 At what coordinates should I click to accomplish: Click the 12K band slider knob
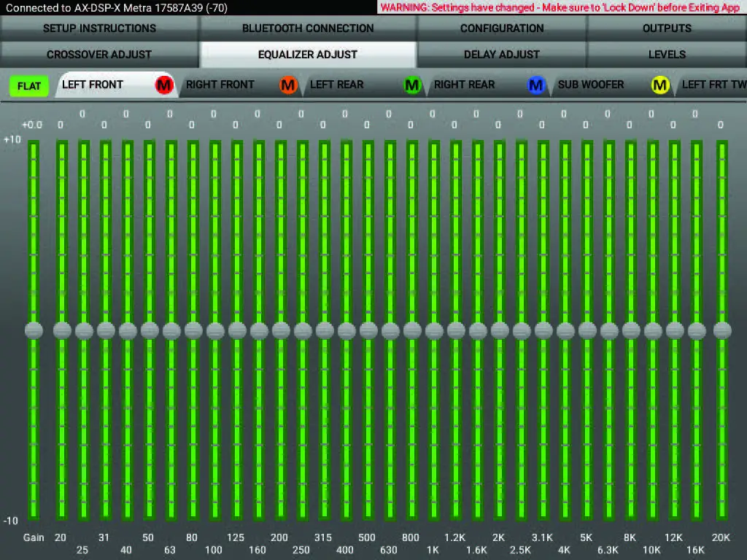[x=675, y=330]
